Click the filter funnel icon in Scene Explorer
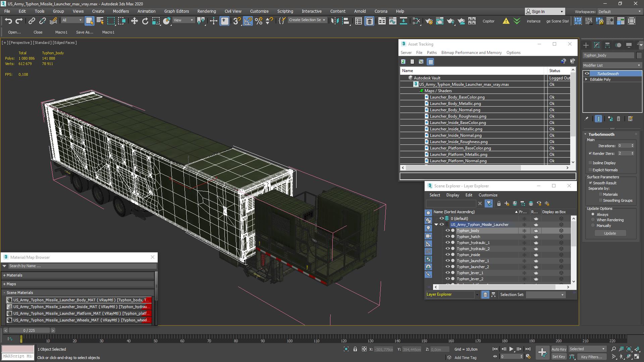This screenshot has width=644, height=362. click(489, 203)
